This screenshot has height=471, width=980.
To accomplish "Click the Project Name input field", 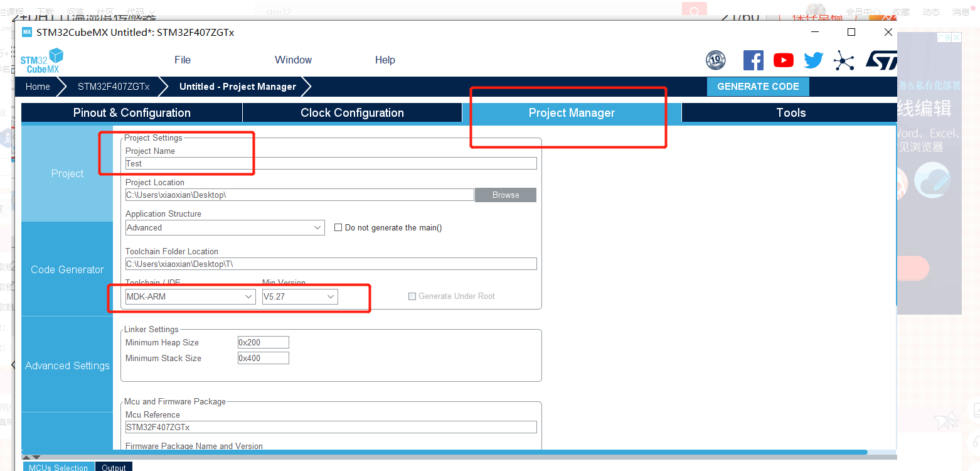I will click(331, 163).
